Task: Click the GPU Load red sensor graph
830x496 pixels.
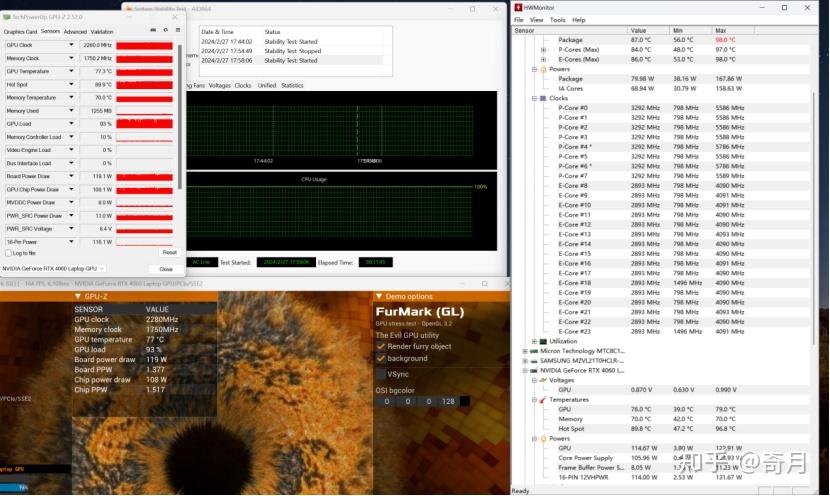Action: tap(145, 124)
